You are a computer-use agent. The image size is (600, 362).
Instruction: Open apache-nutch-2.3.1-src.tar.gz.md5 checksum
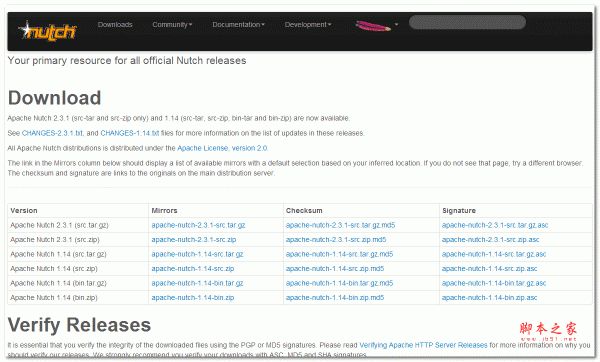[341, 225]
